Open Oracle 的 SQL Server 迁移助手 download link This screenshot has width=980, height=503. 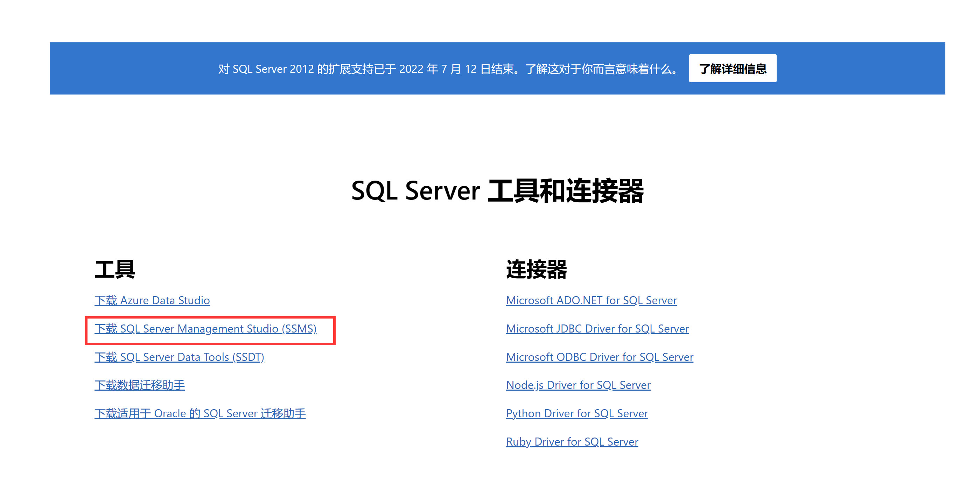tap(200, 413)
